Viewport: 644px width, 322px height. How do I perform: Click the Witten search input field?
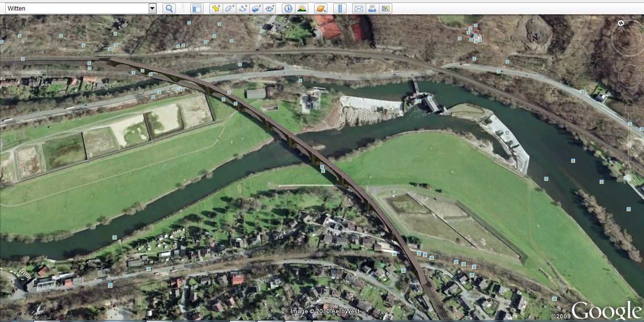click(76, 8)
